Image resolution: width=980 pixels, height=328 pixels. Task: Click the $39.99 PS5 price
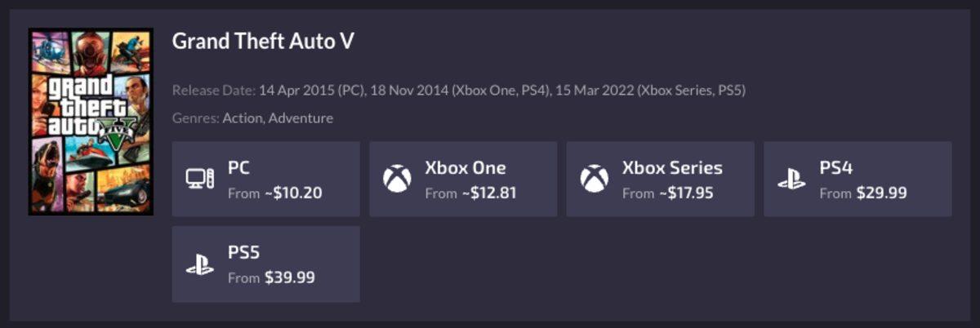(289, 278)
